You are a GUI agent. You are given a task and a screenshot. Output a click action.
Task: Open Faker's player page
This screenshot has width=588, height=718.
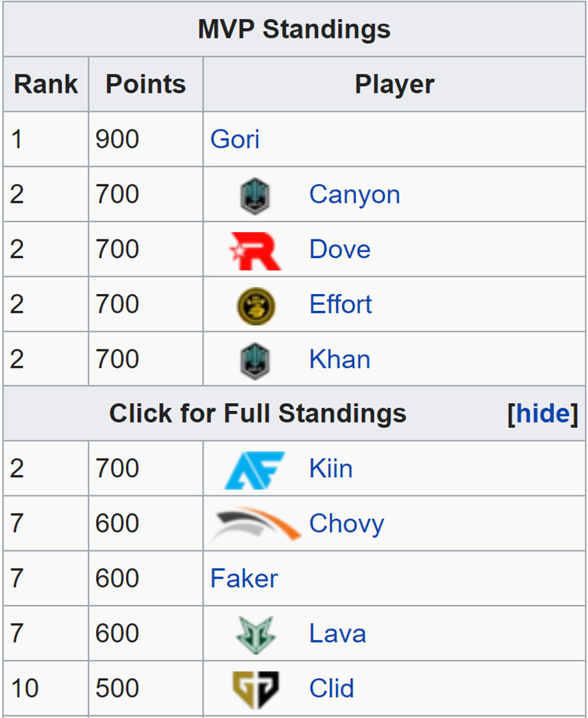(x=244, y=579)
